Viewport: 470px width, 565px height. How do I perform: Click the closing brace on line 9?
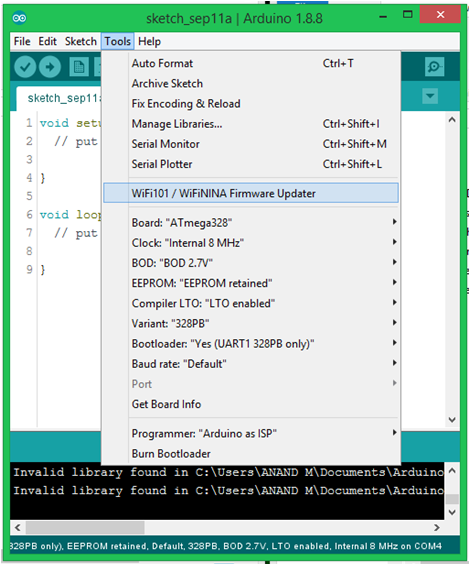click(x=43, y=270)
